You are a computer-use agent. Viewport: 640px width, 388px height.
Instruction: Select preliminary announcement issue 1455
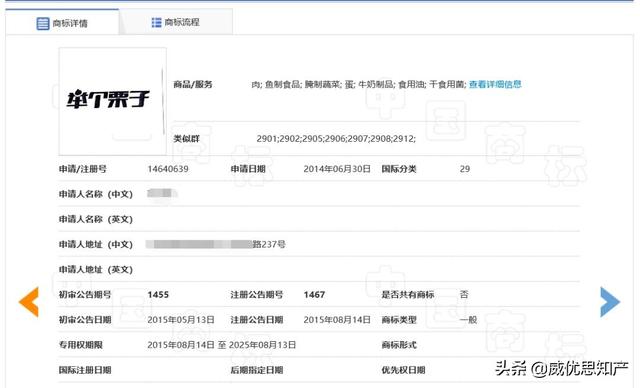pos(158,295)
